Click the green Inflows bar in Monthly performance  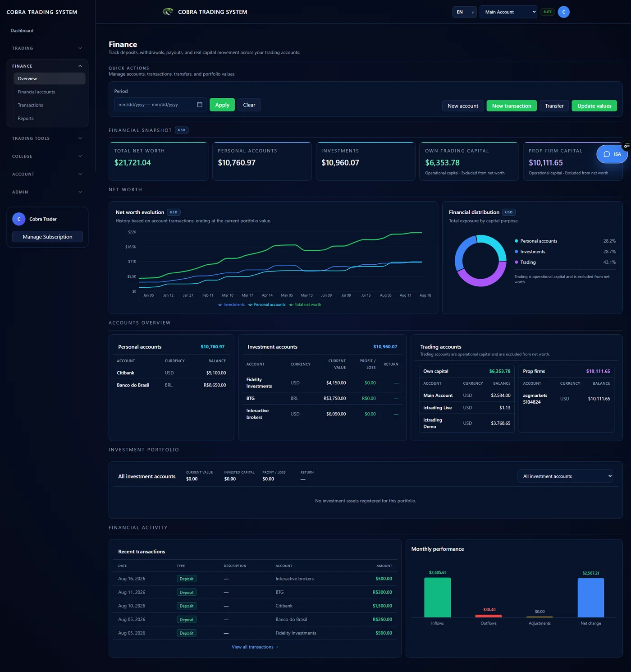click(x=438, y=598)
